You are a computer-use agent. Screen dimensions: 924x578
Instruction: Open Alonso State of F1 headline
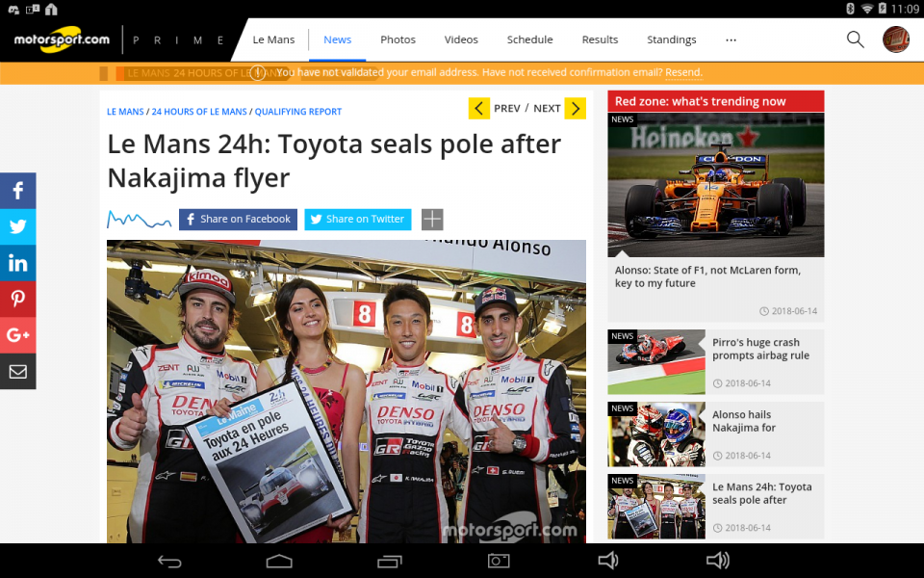coord(707,276)
